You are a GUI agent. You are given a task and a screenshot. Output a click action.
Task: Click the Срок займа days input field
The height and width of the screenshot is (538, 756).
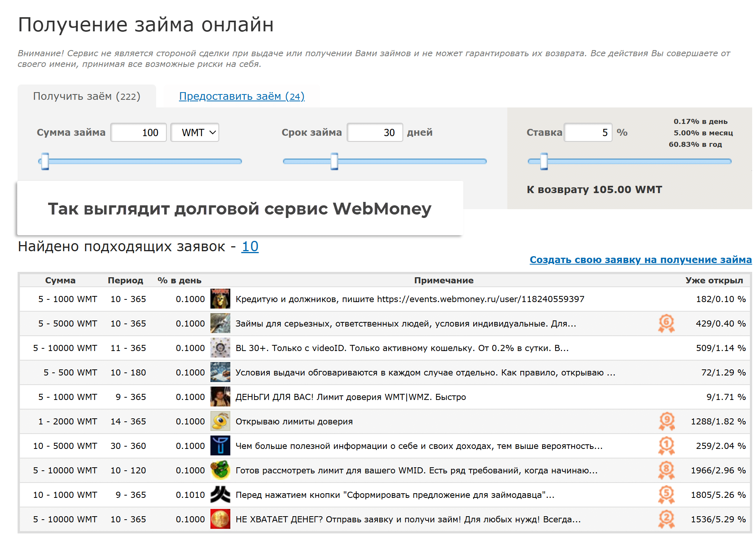(x=375, y=132)
